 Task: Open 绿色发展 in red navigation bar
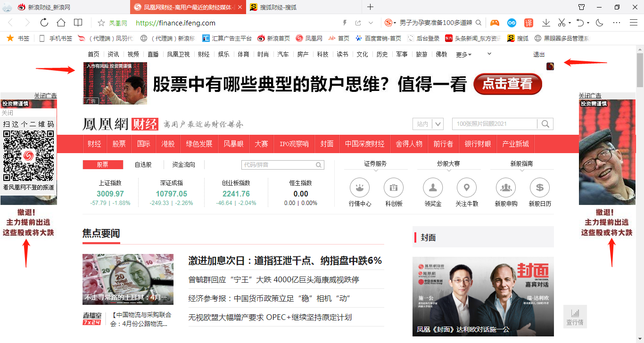[199, 144]
